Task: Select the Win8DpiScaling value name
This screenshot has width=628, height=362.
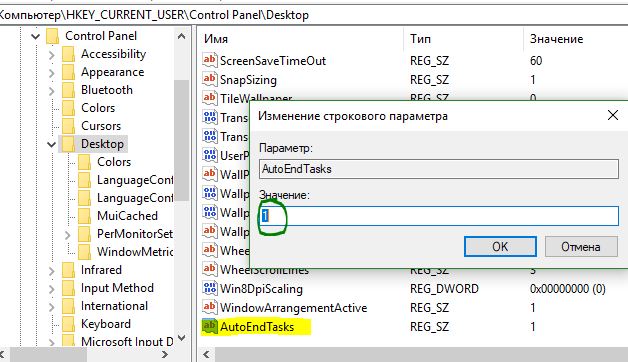Action: click(261, 289)
